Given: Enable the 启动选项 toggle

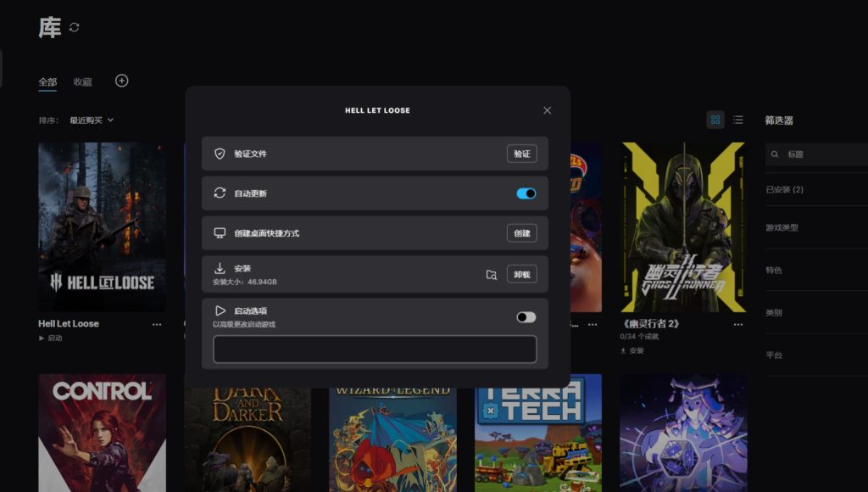Looking at the screenshot, I should click(x=526, y=317).
